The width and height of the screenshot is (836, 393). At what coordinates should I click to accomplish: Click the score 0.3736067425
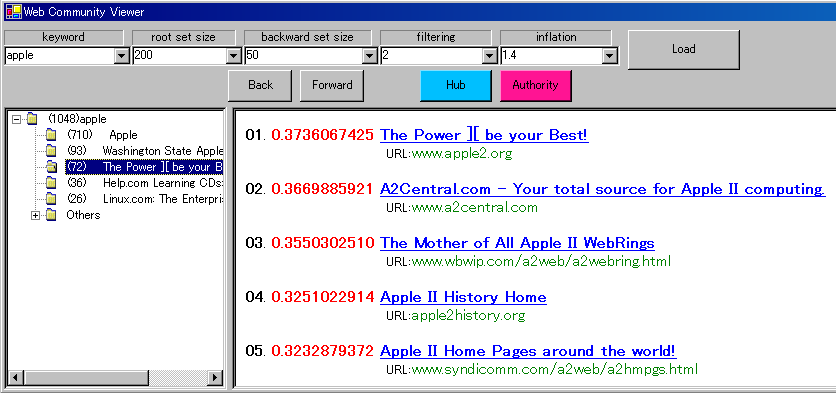point(323,135)
